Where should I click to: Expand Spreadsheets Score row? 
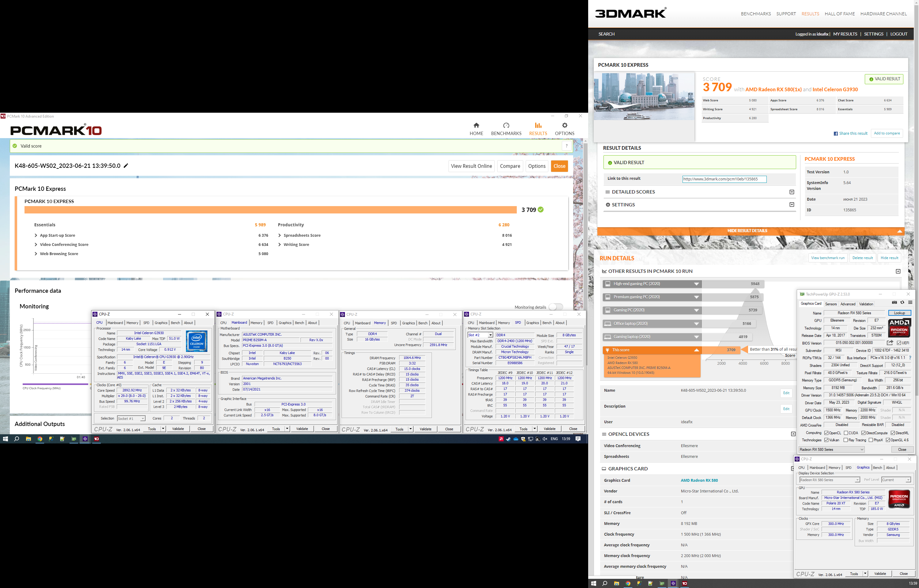pyautogui.click(x=279, y=236)
